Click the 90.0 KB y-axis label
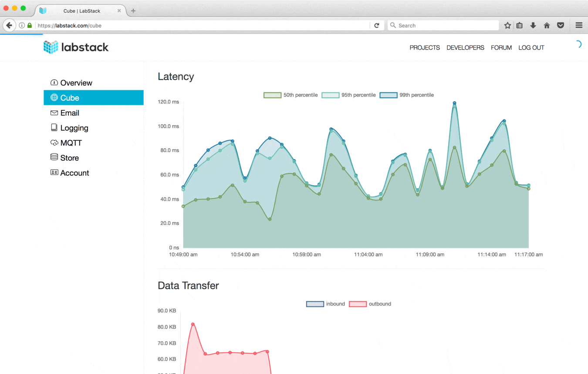 point(167,311)
